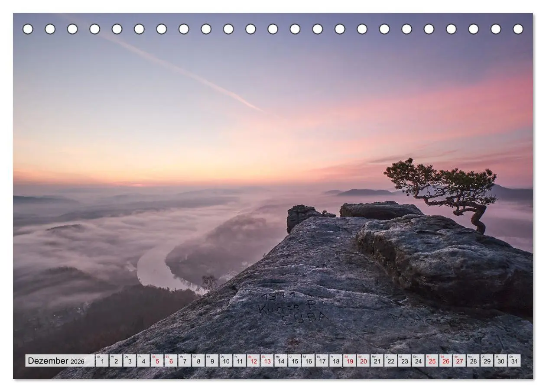546x392 pixels.
Task: Pick day 8 (Di) in calendar strip
Action: 198,361
